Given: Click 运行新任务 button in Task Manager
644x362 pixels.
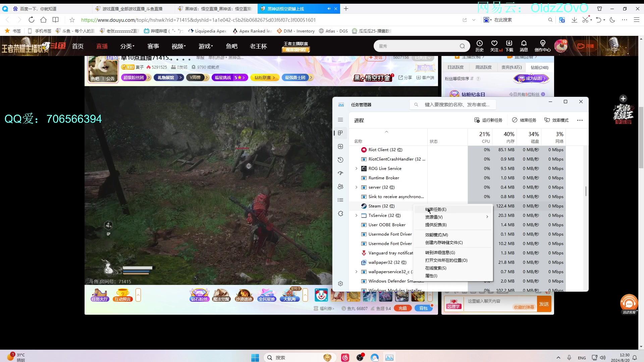Looking at the screenshot, I should coord(488,120).
